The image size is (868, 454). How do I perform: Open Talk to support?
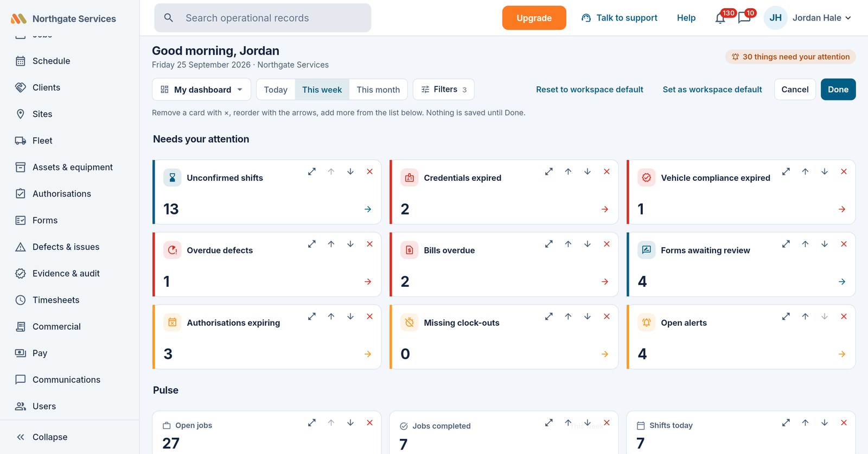[x=620, y=18]
